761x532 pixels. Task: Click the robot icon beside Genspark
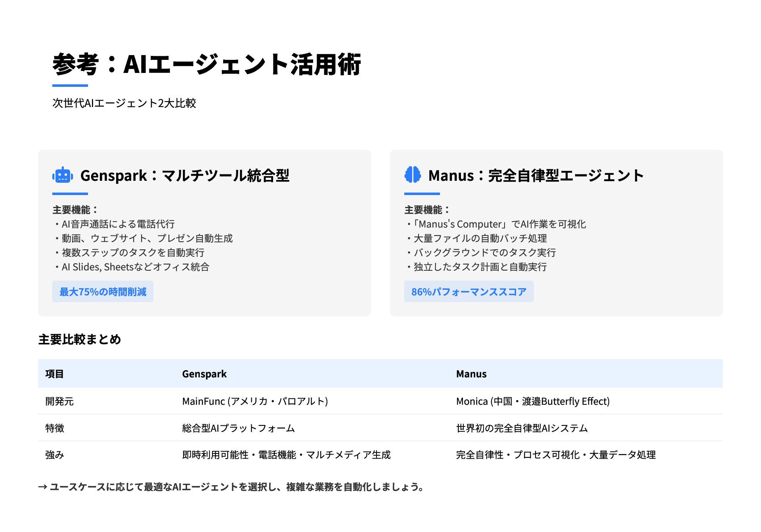point(63,175)
